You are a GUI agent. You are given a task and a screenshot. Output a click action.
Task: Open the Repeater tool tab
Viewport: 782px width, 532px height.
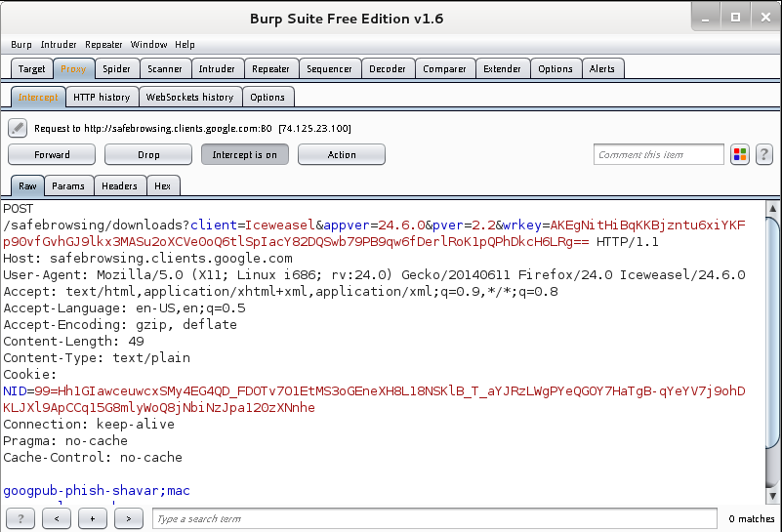click(x=270, y=68)
